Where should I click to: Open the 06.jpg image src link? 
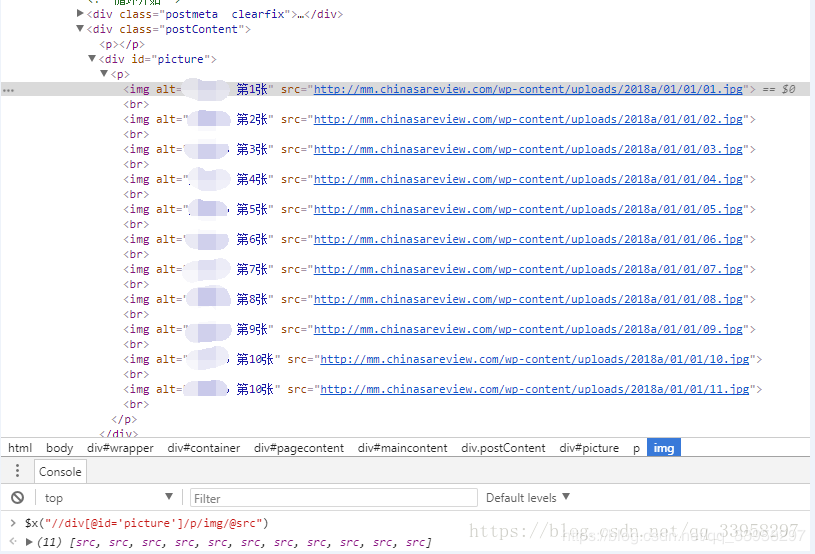pyautogui.click(x=528, y=239)
